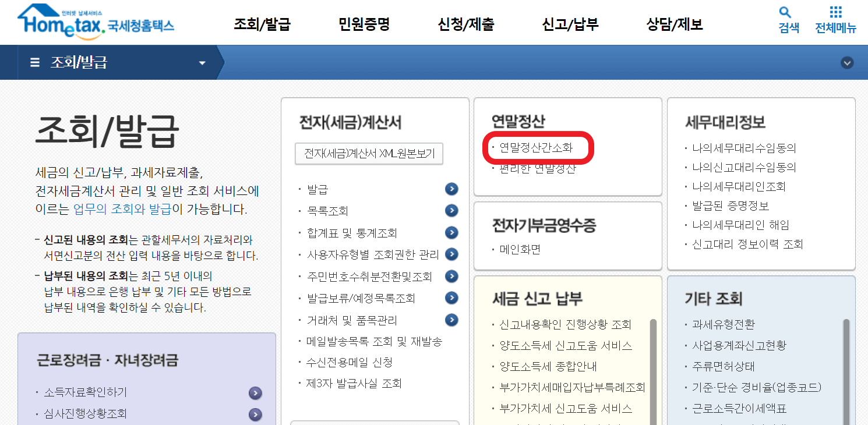Open 양도소득세 종합안내 link
The height and width of the screenshot is (425, 868).
(x=548, y=366)
